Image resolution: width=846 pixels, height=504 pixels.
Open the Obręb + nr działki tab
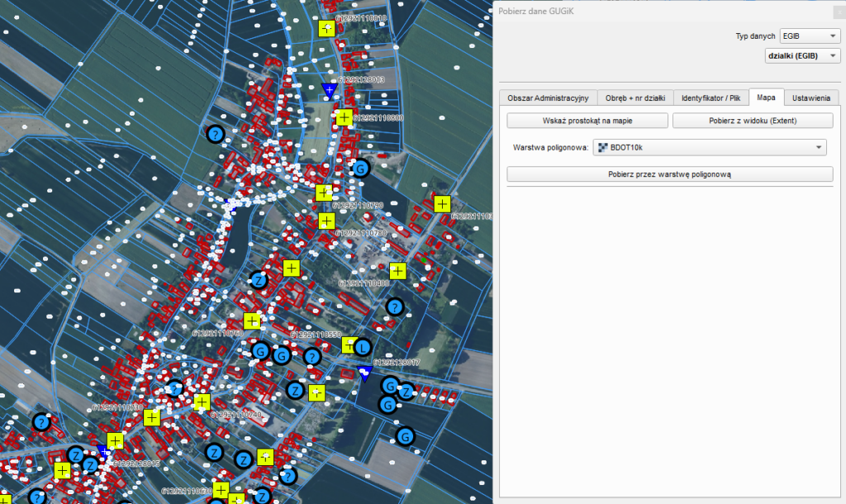(x=634, y=97)
